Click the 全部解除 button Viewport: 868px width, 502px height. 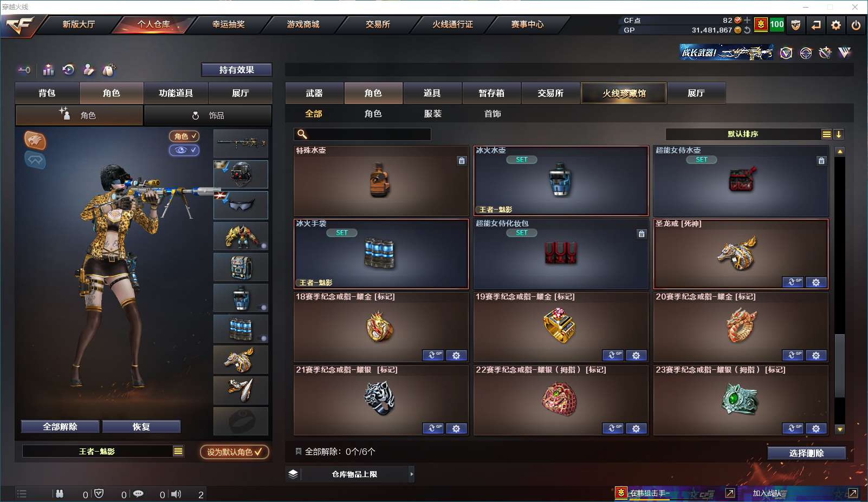pyautogui.click(x=60, y=427)
